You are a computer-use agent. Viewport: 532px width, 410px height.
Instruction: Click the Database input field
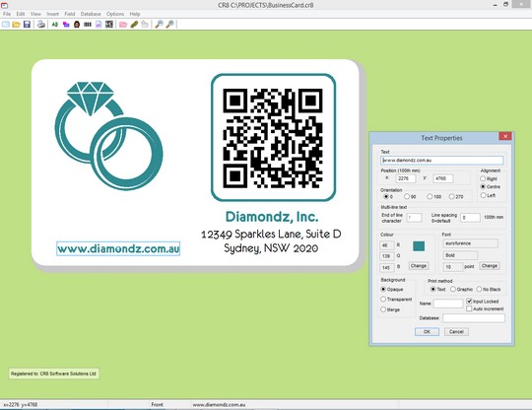(x=474, y=318)
